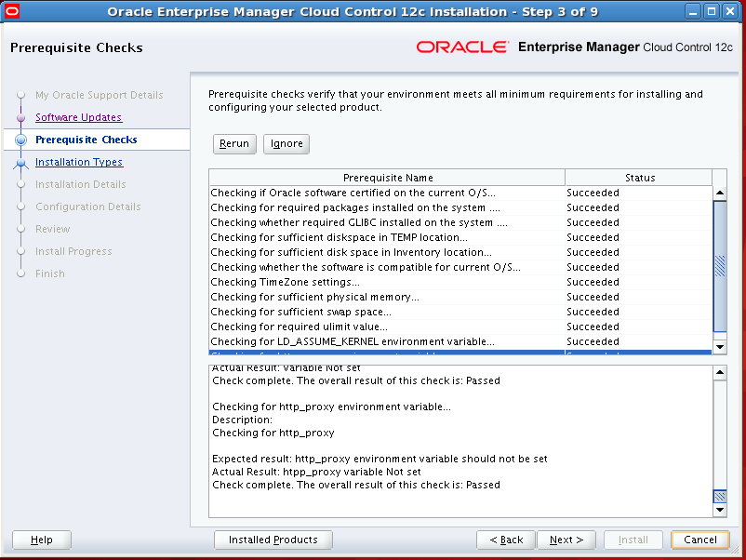Open the Help button
This screenshot has width=746, height=560.
[41, 540]
